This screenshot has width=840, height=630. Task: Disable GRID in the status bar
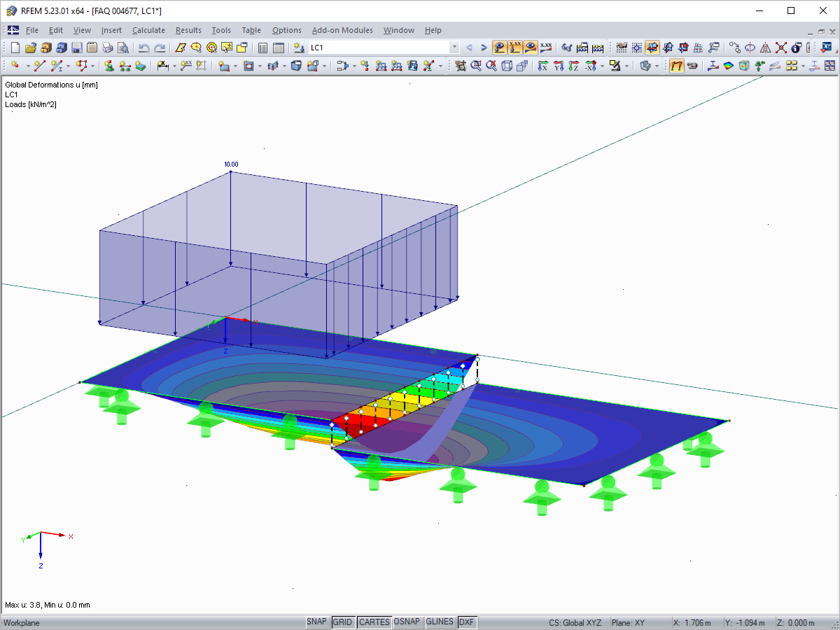tap(343, 622)
